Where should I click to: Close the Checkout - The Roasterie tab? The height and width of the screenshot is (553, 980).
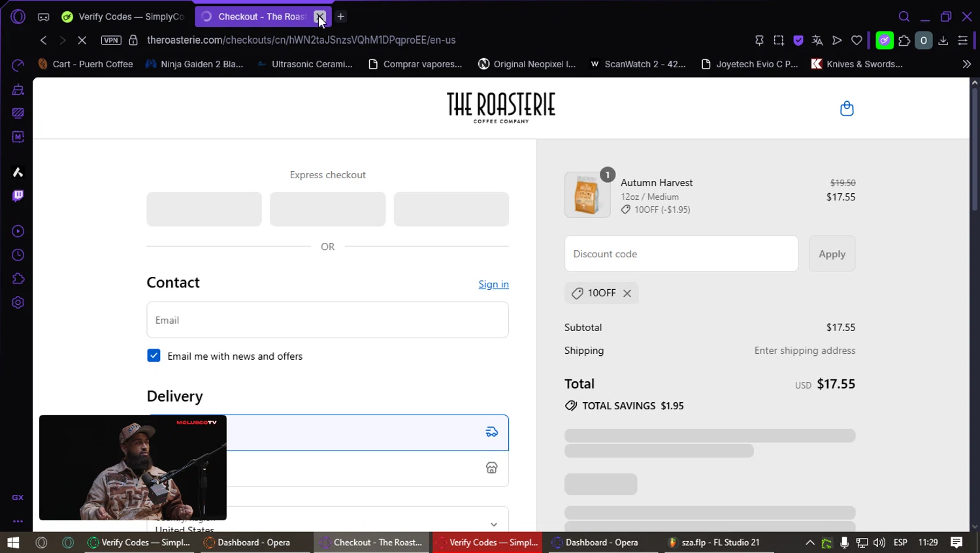pos(319,16)
